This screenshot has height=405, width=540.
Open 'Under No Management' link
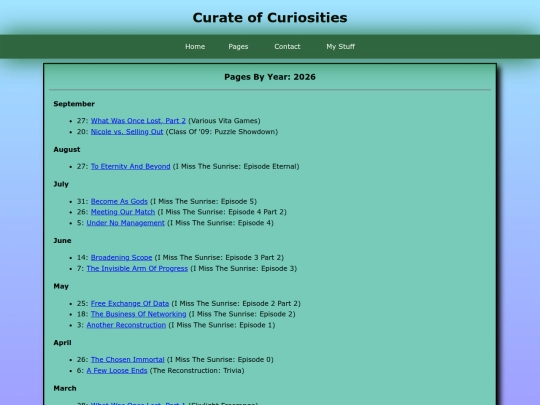pyautogui.click(x=125, y=223)
